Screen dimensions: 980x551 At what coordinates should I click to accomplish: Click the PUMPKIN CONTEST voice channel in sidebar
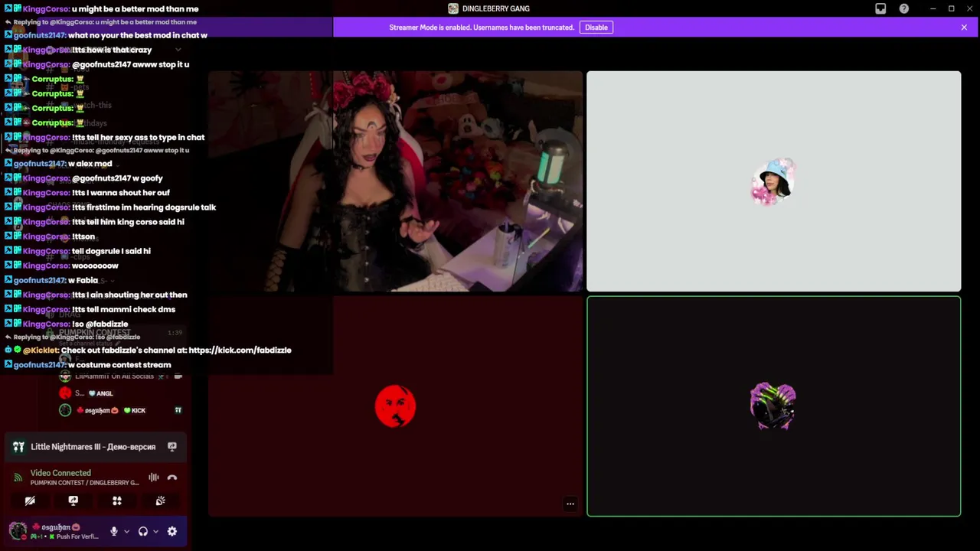[95, 333]
